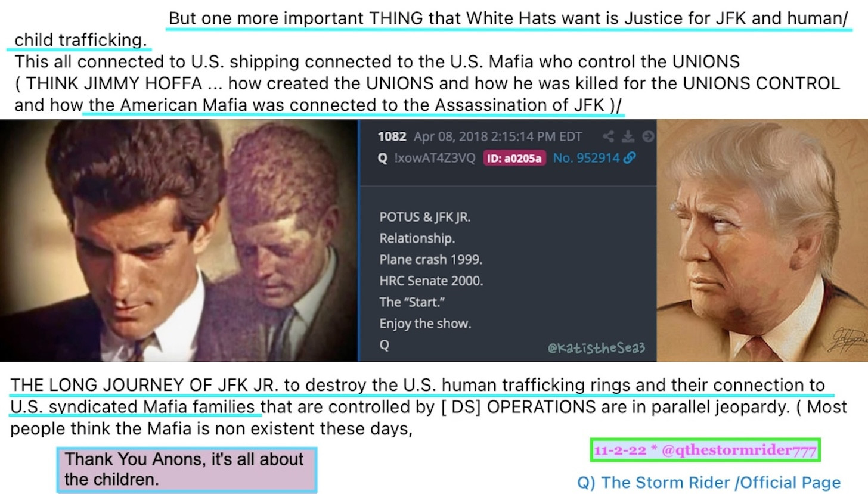Screen dimensions: 868x494
Task: Click the share icon on post 1082
Action: tap(608, 136)
